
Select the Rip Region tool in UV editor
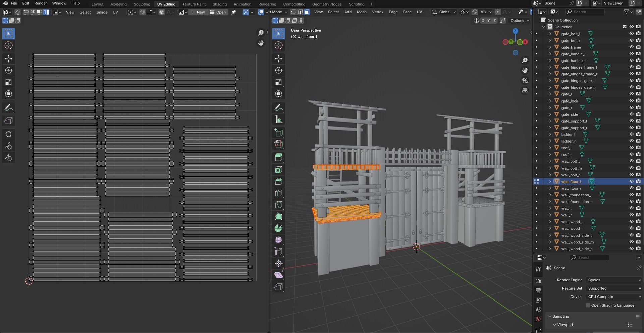(x=8, y=121)
